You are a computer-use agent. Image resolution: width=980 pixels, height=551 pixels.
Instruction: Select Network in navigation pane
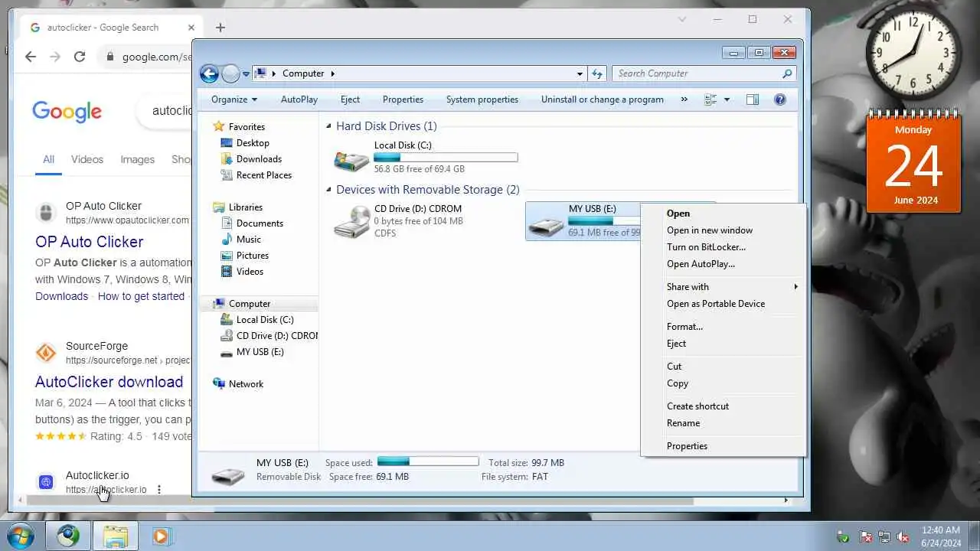click(246, 384)
